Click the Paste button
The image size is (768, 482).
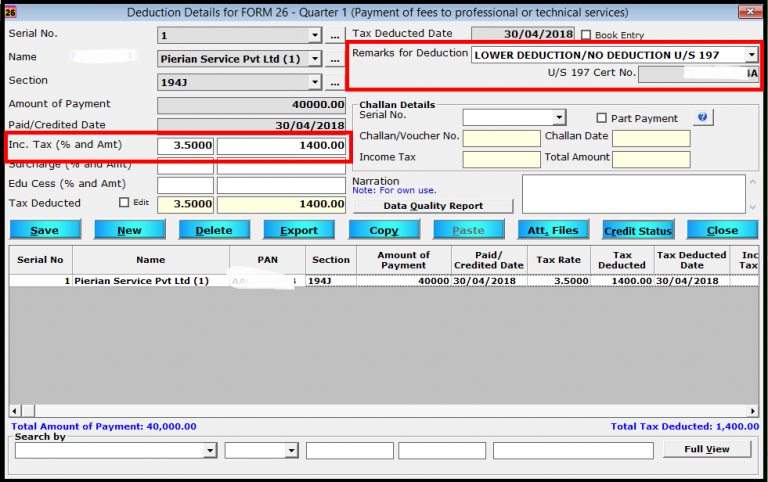[x=468, y=230]
